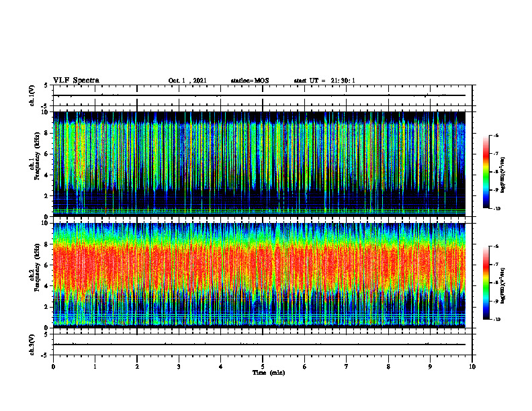The image size is (532, 411).
Task: Click the Time (min) axis title
Action: (269, 373)
